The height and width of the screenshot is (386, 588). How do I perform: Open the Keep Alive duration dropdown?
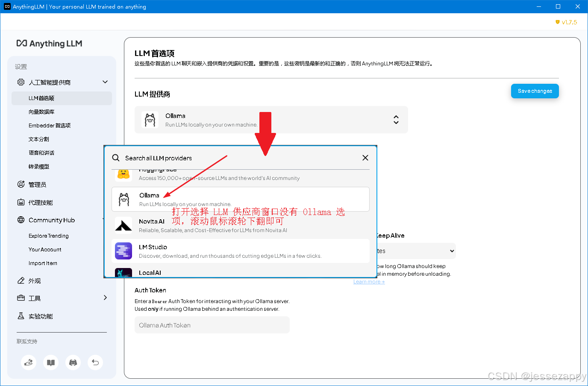coord(416,251)
